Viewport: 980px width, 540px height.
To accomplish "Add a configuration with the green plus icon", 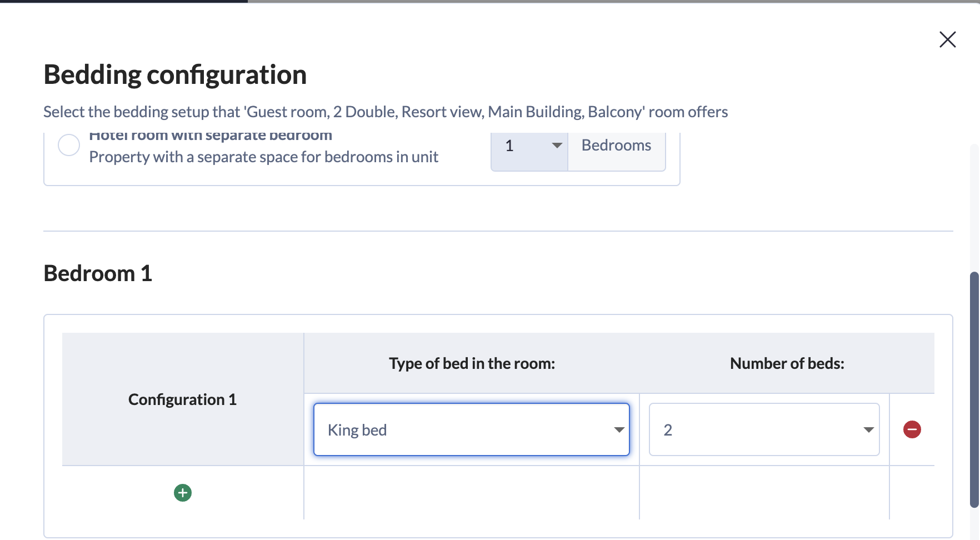I will tap(183, 493).
